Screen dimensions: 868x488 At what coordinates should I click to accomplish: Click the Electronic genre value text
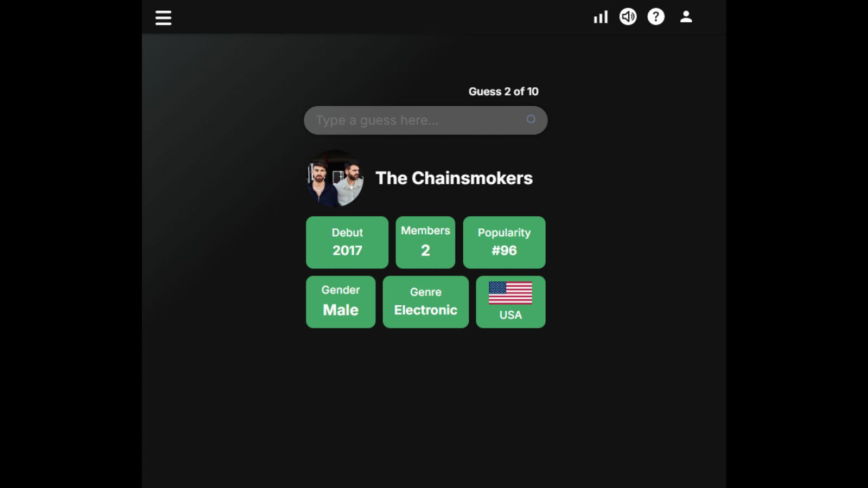pos(426,310)
